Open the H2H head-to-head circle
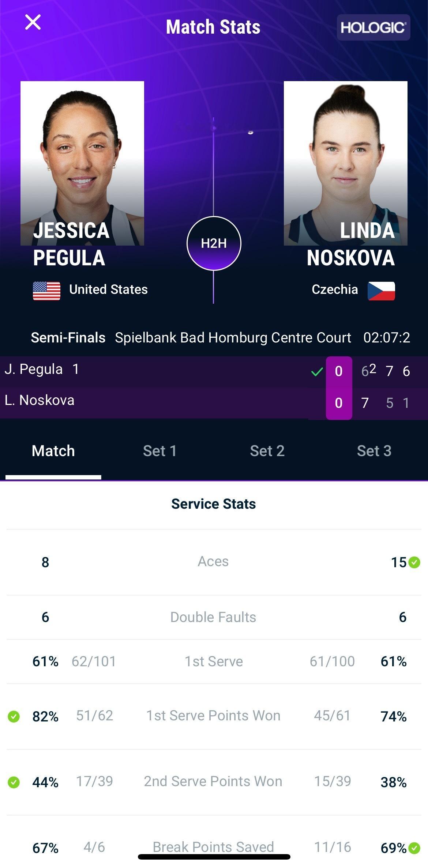 (x=214, y=243)
